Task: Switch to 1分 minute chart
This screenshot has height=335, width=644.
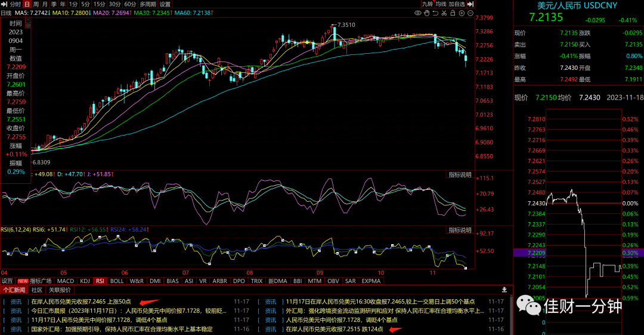Action: pyautogui.click(x=73, y=4)
